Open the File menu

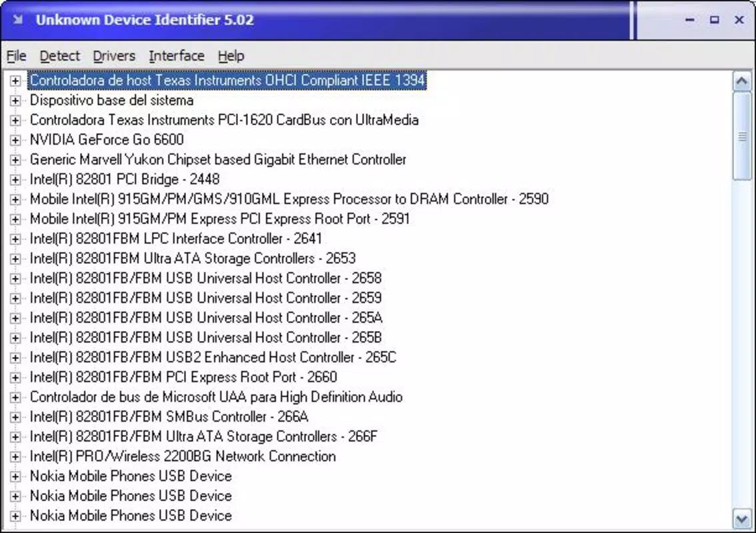pyautogui.click(x=17, y=56)
